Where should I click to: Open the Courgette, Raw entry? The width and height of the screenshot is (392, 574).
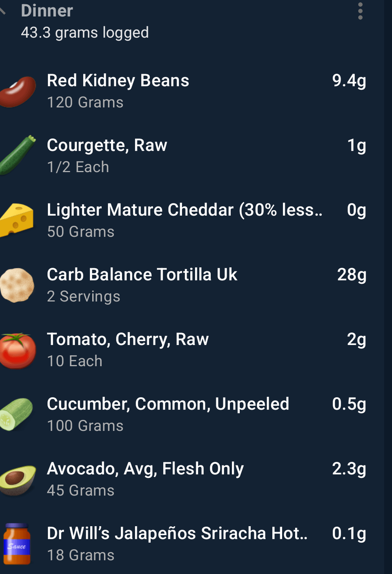pyautogui.click(x=107, y=145)
